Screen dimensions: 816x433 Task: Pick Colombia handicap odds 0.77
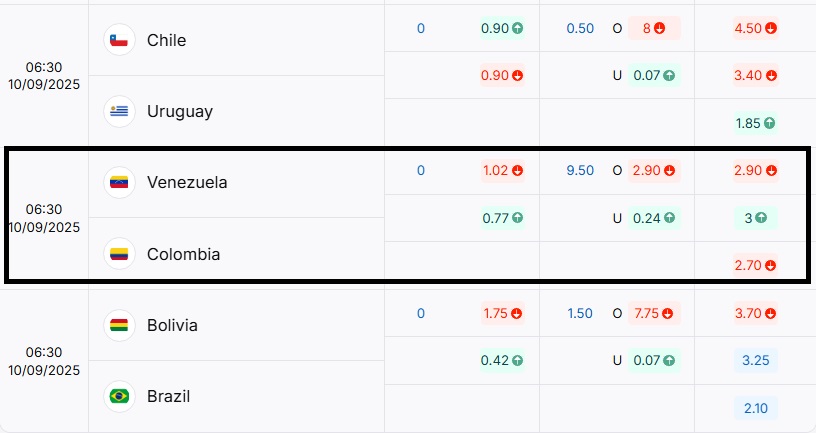click(x=502, y=218)
